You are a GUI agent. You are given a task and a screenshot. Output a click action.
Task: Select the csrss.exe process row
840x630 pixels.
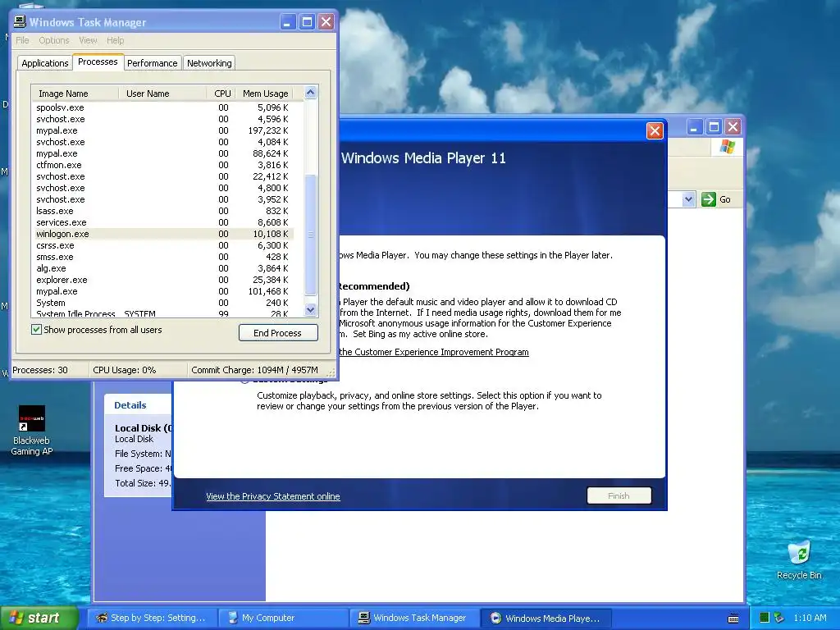point(162,244)
